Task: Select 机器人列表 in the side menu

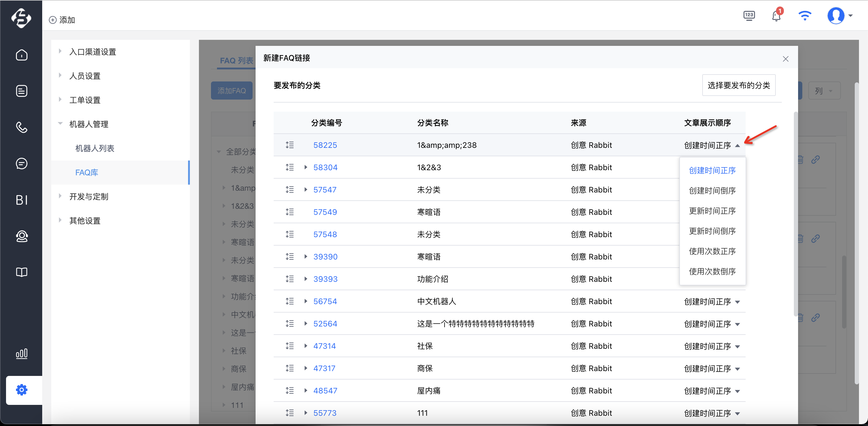Action: pos(95,148)
